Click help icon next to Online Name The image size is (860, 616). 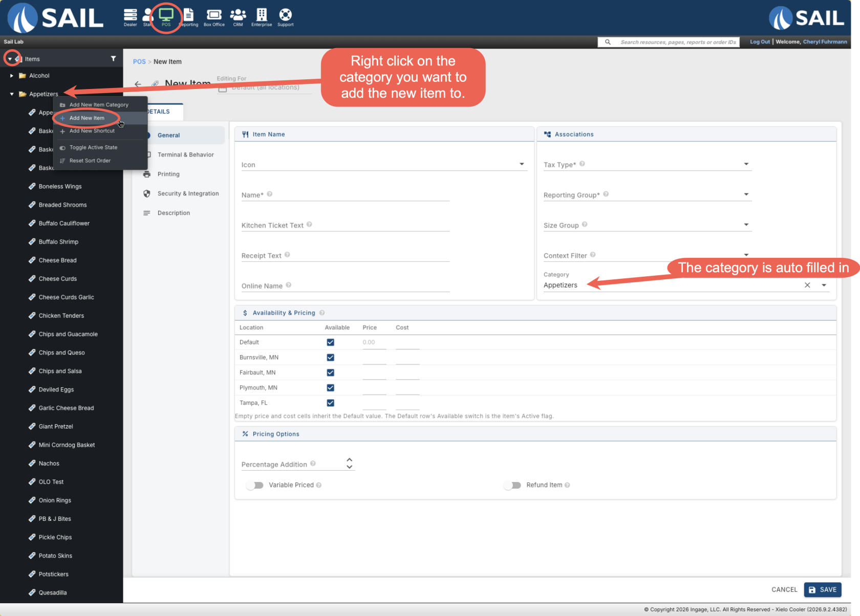289,285
